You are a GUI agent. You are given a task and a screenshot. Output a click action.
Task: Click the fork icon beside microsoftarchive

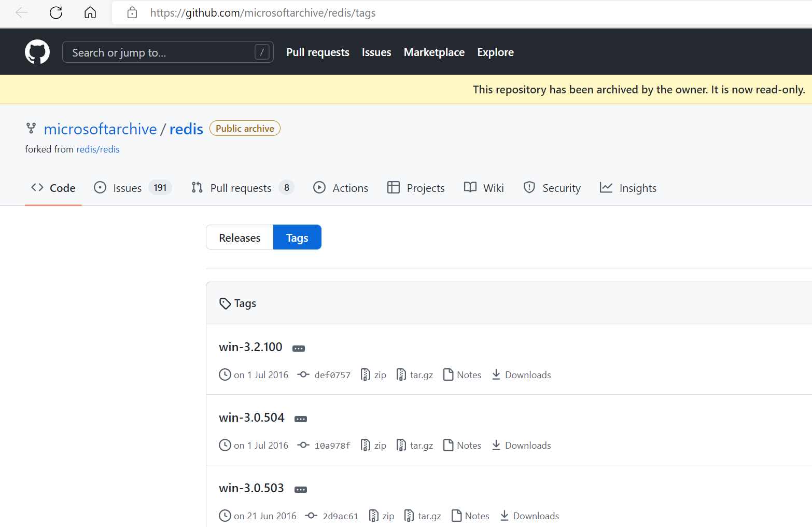click(31, 128)
